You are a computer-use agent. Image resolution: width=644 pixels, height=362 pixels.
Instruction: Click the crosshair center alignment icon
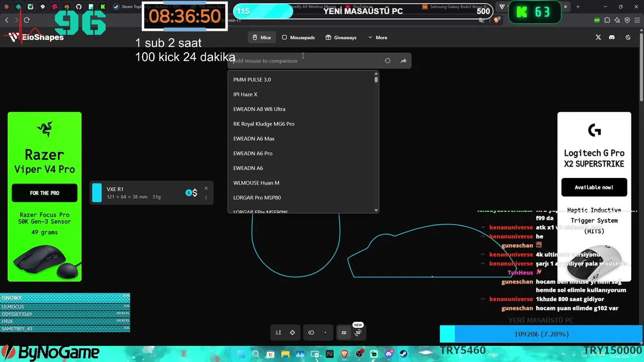point(292,332)
